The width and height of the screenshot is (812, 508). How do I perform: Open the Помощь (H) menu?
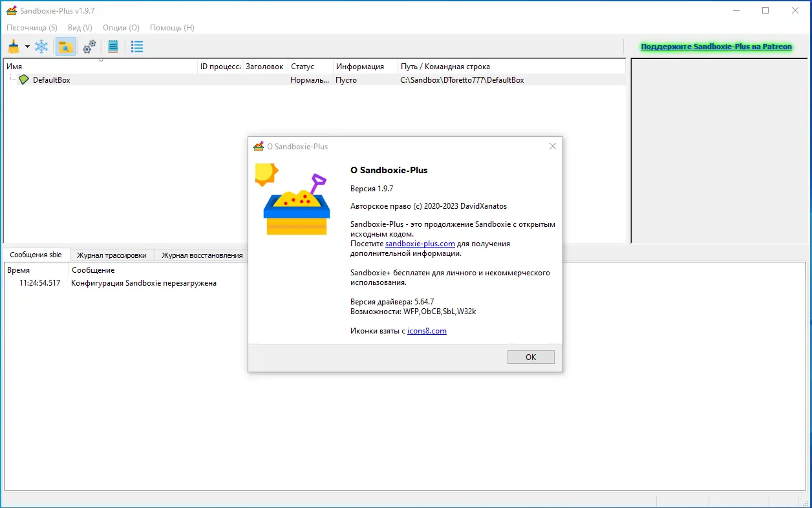pyautogui.click(x=172, y=28)
